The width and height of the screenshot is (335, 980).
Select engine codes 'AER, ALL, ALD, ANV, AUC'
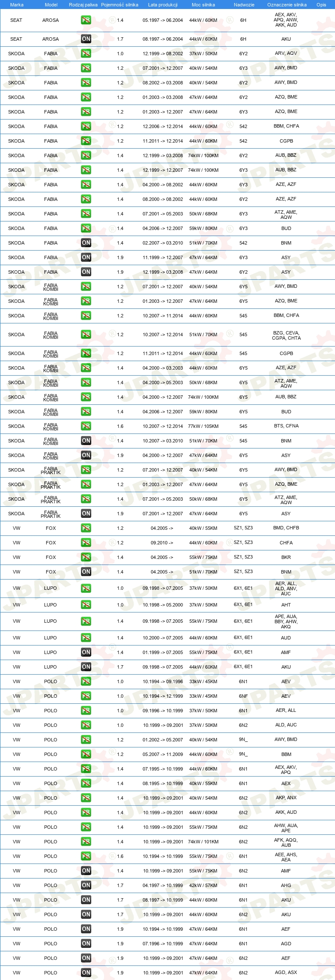point(286,589)
